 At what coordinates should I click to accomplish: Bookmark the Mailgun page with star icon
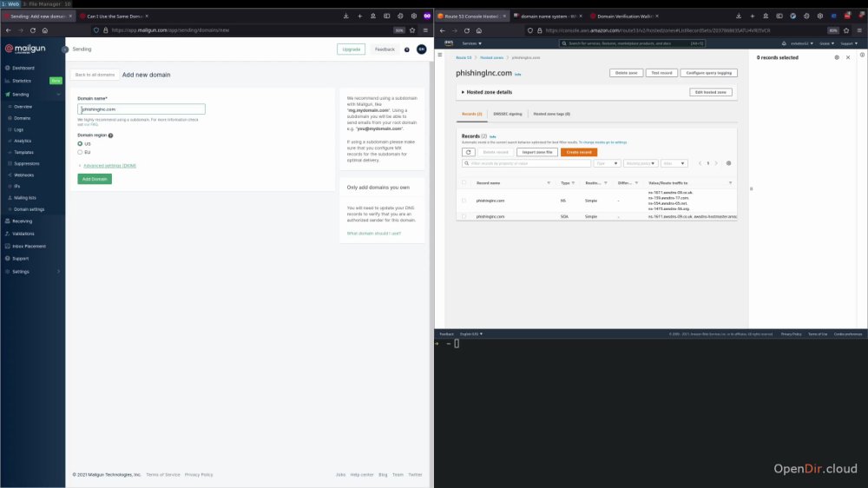[x=412, y=30]
